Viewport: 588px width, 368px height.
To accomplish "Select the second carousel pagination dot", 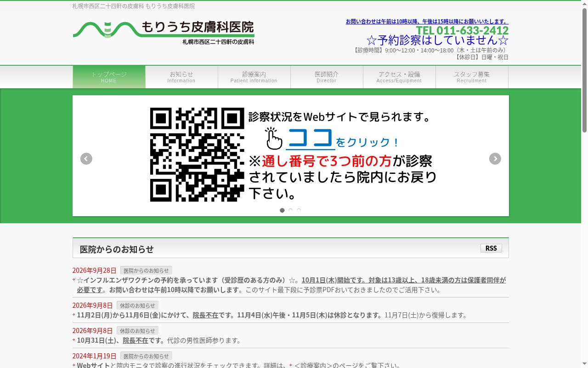I will 290,210.
